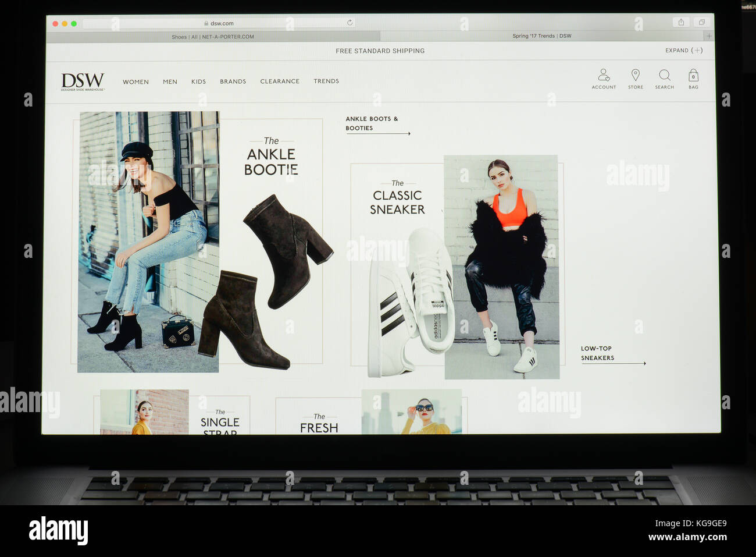Open the shopping Bag icon
This screenshot has width=756, height=557.
click(693, 79)
